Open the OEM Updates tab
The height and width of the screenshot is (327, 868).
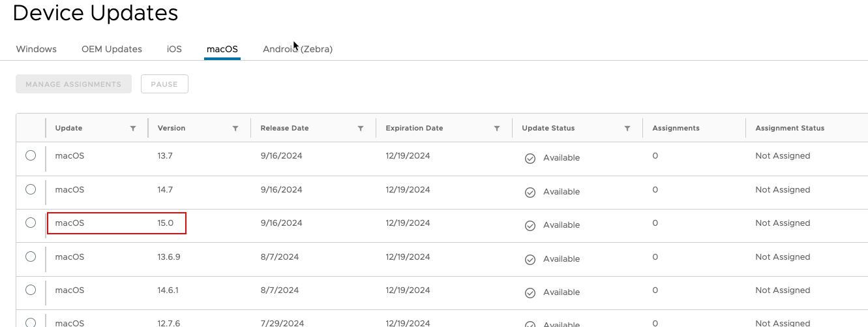112,49
